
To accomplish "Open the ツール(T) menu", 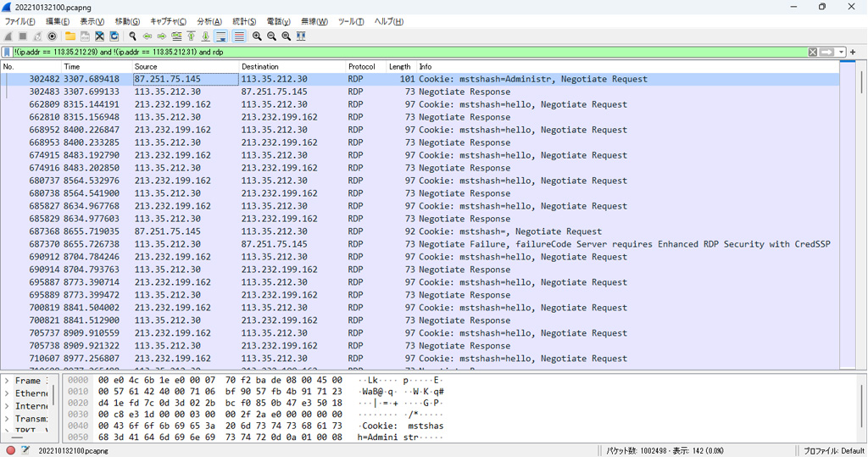I will 351,21.
